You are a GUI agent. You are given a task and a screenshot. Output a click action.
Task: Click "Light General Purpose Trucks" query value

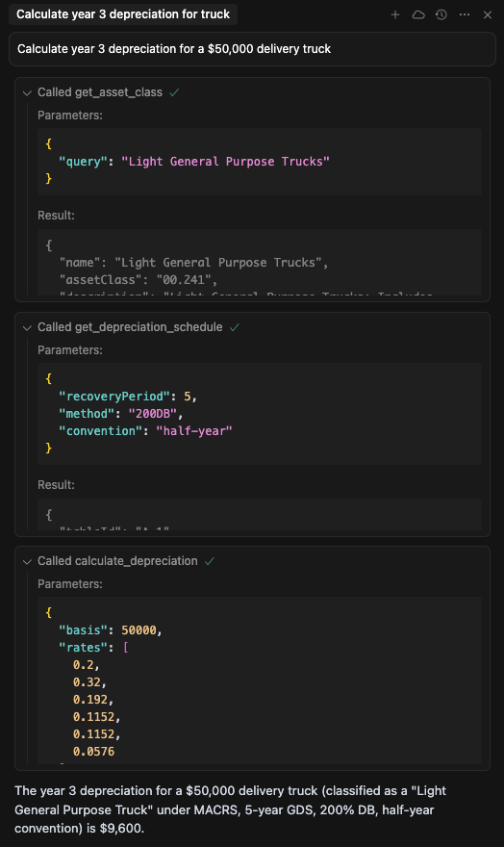coord(226,161)
